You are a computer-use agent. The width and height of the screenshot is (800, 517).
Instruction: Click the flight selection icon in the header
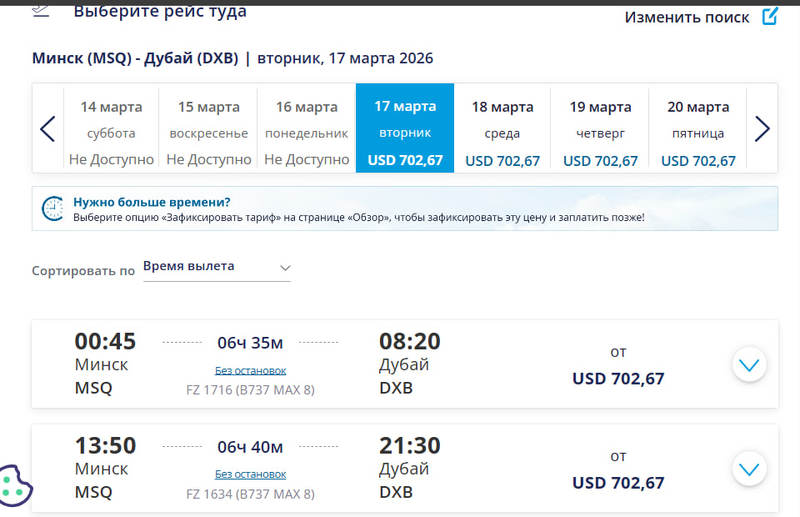click(x=41, y=10)
